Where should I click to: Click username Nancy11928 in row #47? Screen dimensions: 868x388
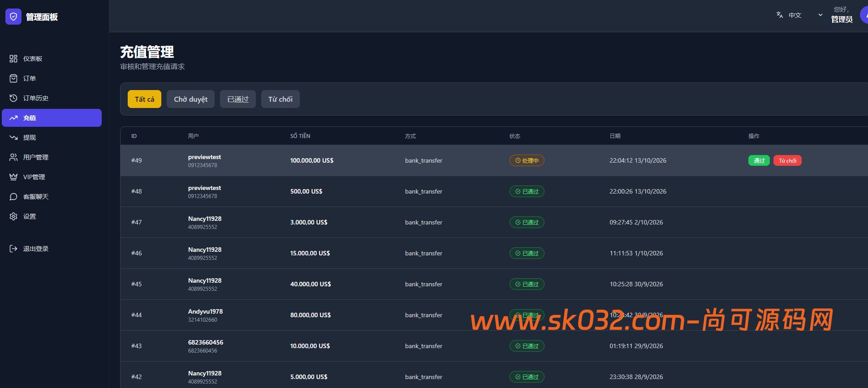(205, 219)
